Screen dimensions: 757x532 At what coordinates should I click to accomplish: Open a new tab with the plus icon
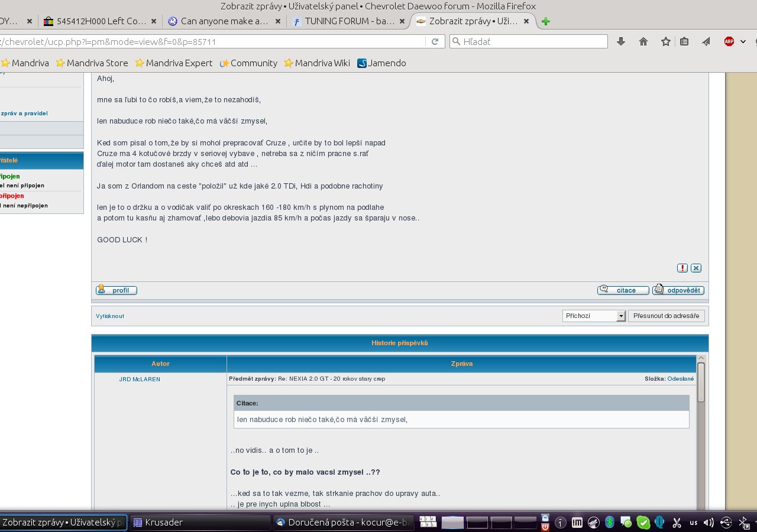[545, 21]
